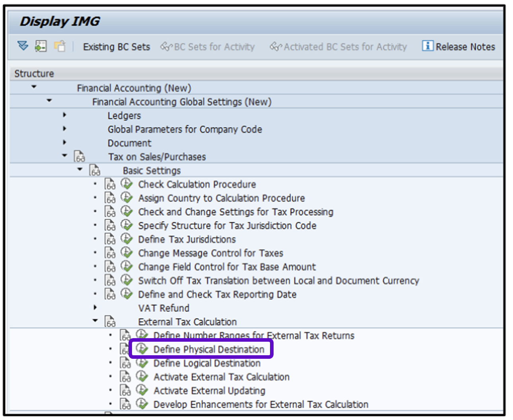Image resolution: width=513 pixels, height=420 pixels.
Task: Select Assign Country to Calculation Procedure
Action: tap(221, 198)
